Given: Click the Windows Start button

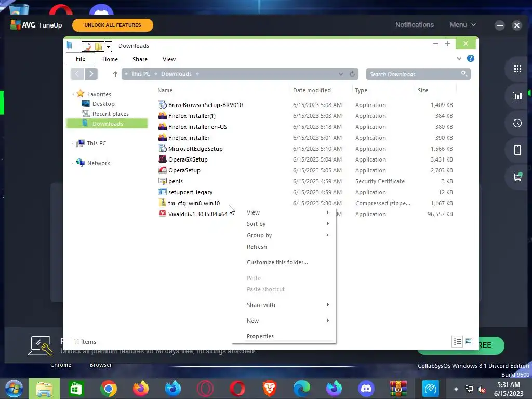Looking at the screenshot, I should (14, 389).
